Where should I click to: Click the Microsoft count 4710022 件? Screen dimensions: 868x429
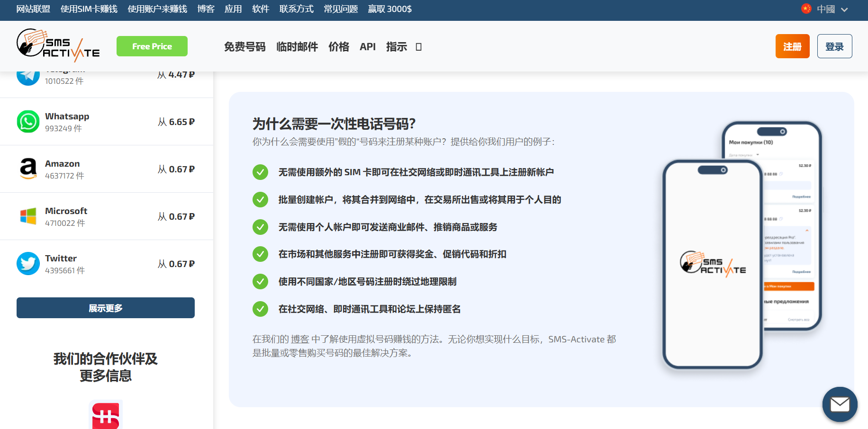65,223
